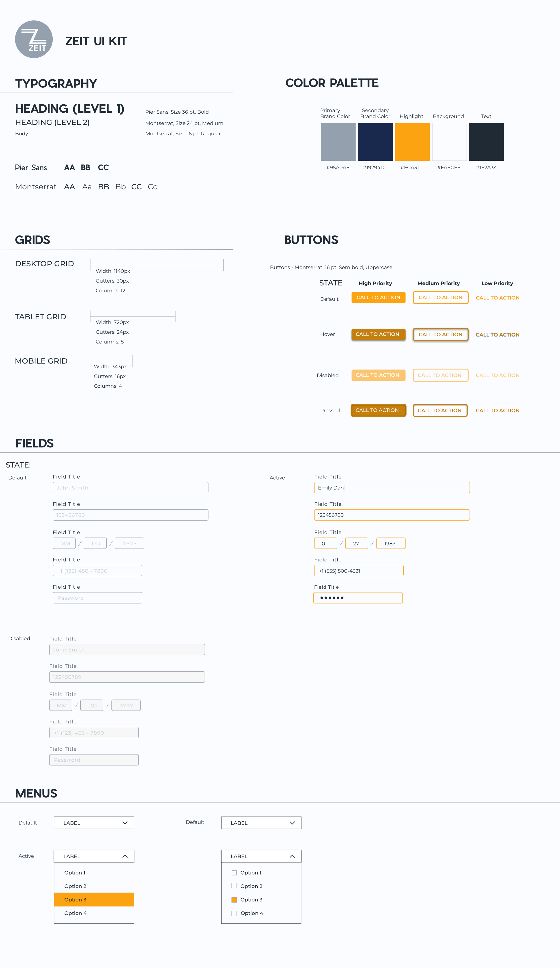Click the active field containing Emily Dan
The width and height of the screenshot is (560, 968).
[x=392, y=487]
